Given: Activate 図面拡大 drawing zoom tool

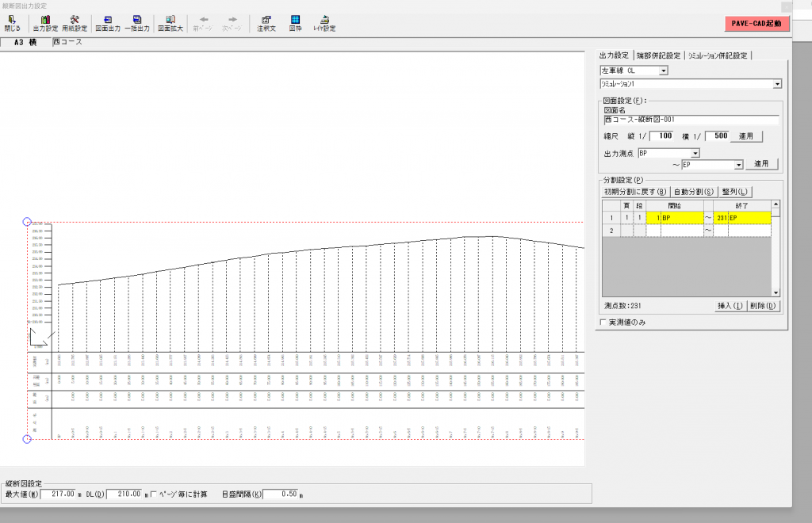Looking at the screenshot, I should coord(170,23).
